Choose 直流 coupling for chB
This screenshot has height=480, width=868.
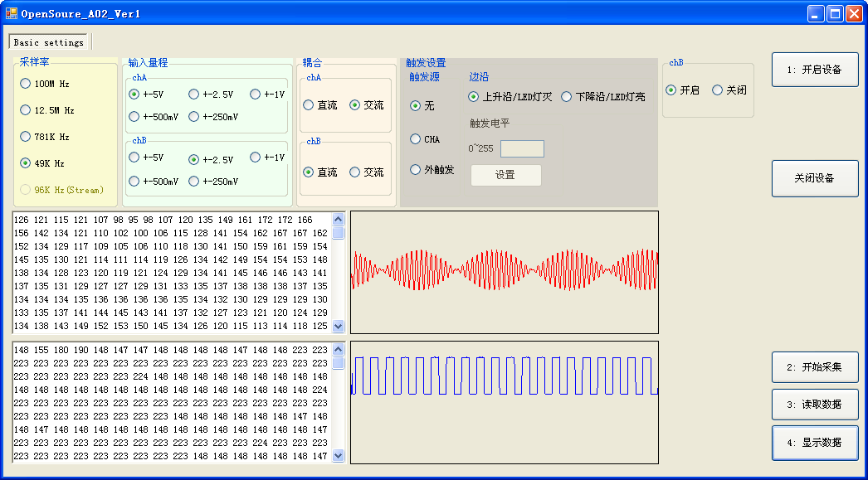[x=320, y=172]
